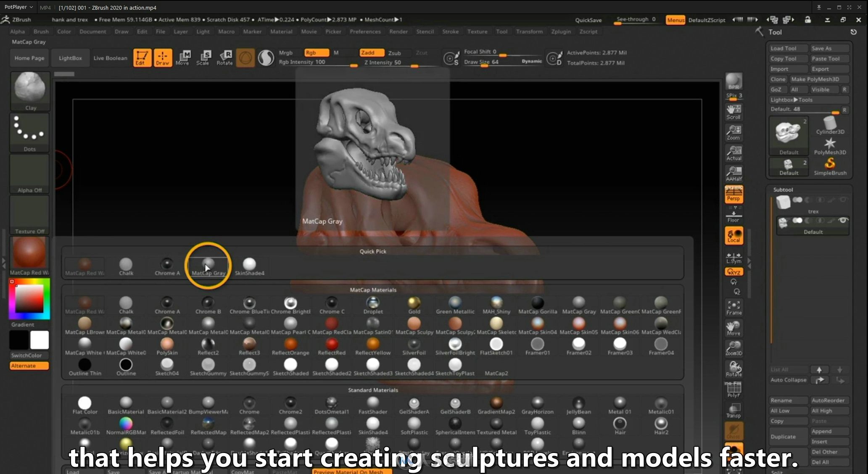Activate the Draw mode icon
This screenshot has width=868, height=474.
163,58
